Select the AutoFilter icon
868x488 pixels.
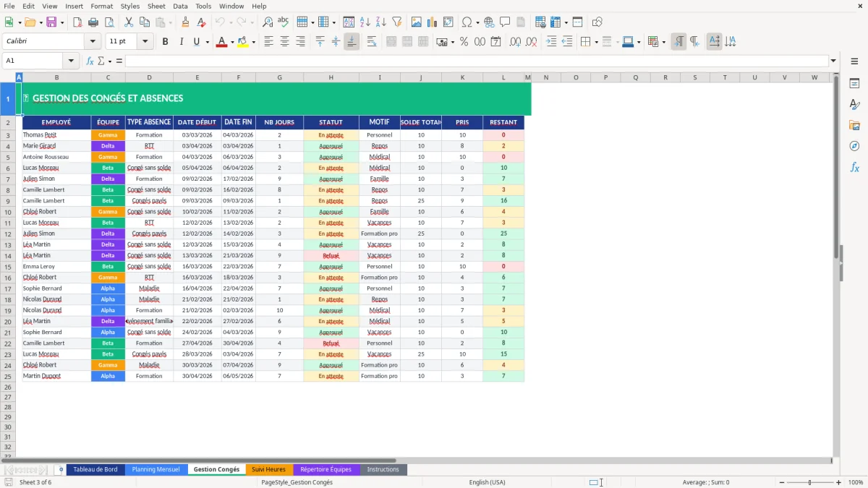pyautogui.click(x=396, y=22)
